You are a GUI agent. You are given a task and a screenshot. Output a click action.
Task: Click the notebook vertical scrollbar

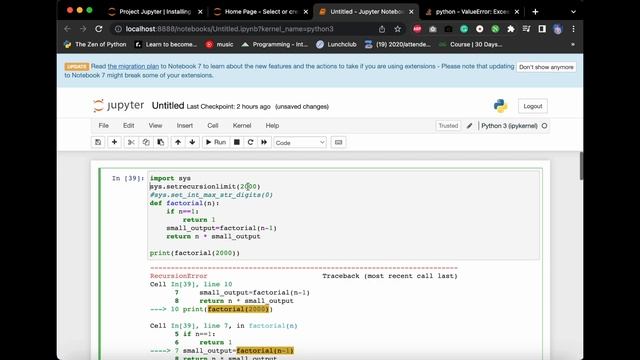[581, 166]
